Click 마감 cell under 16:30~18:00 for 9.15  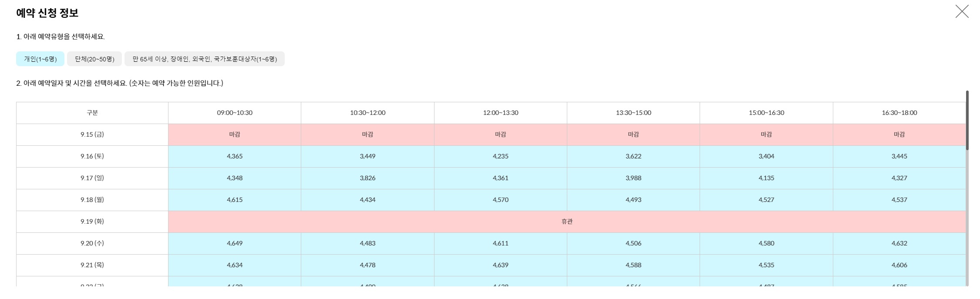pos(899,134)
